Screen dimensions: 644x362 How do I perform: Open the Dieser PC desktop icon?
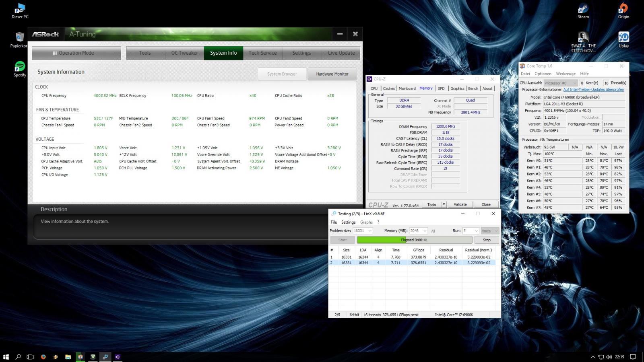(x=20, y=11)
